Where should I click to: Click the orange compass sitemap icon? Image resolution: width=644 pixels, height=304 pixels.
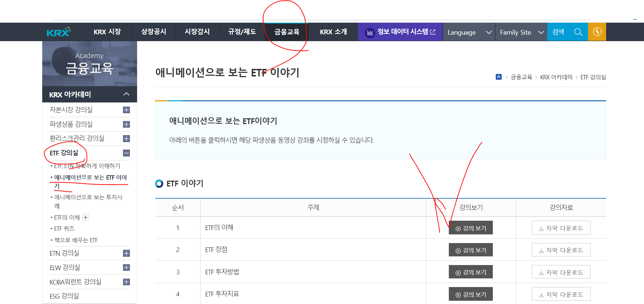click(597, 32)
